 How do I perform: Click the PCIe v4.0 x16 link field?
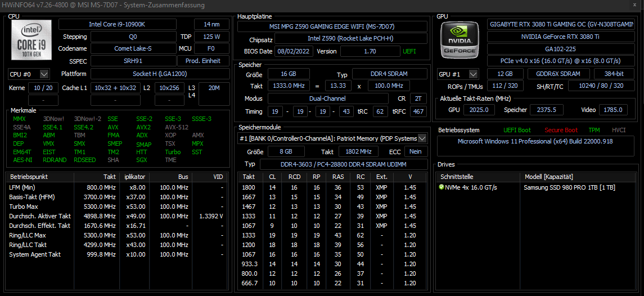561,61
